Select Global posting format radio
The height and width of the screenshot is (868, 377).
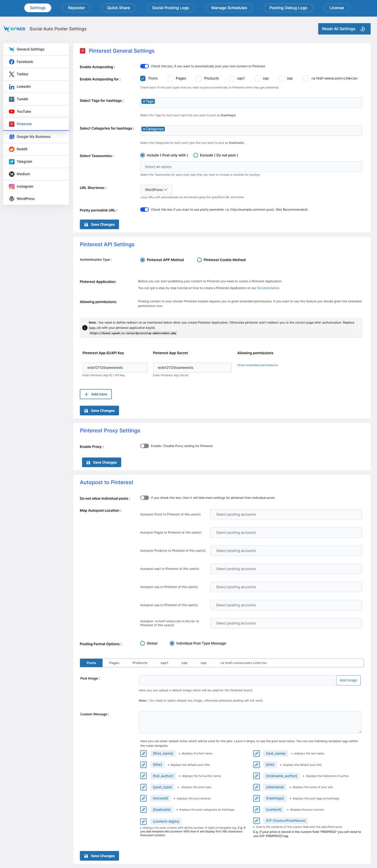coord(142,643)
